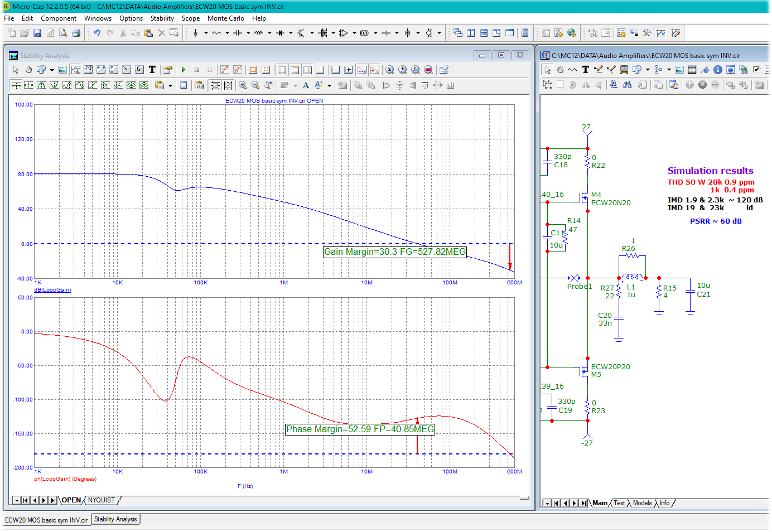Image resolution: width=772 pixels, height=532 pixels.
Task: Click the Paste clipboard icon
Action: click(148, 33)
